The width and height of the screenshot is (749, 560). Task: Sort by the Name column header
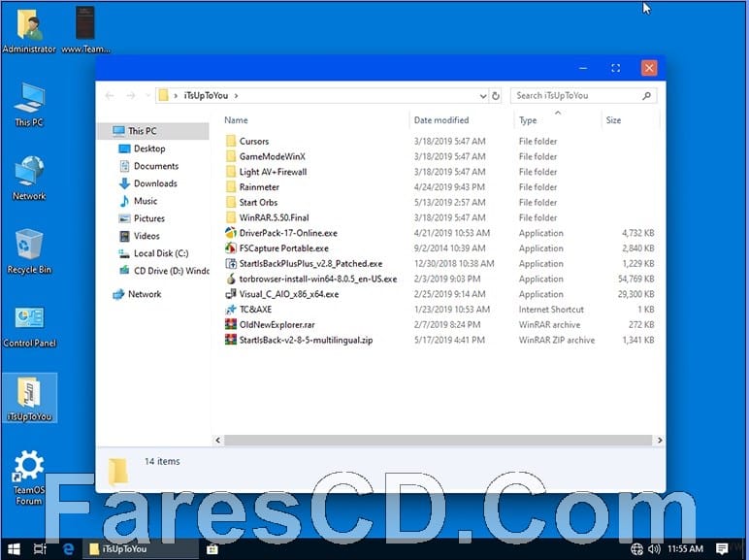tap(236, 120)
